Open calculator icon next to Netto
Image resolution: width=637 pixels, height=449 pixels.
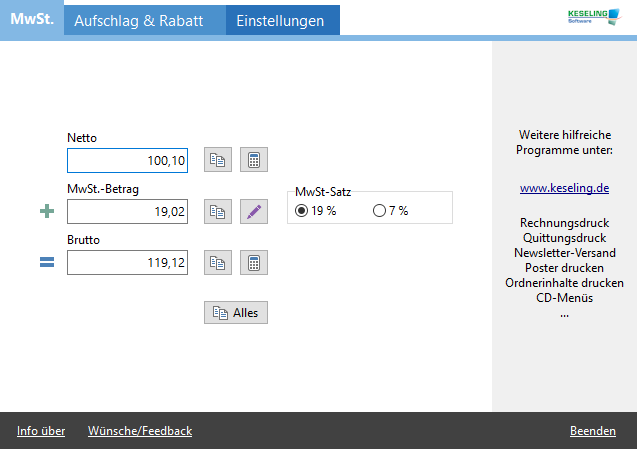(254, 160)
